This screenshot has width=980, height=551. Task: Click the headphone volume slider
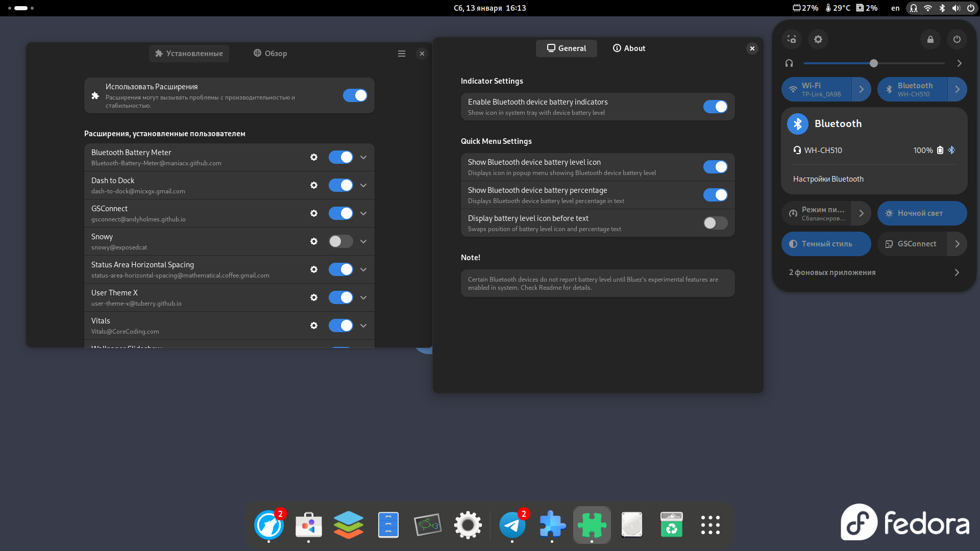pyautogui.click(x=874, y=63)
